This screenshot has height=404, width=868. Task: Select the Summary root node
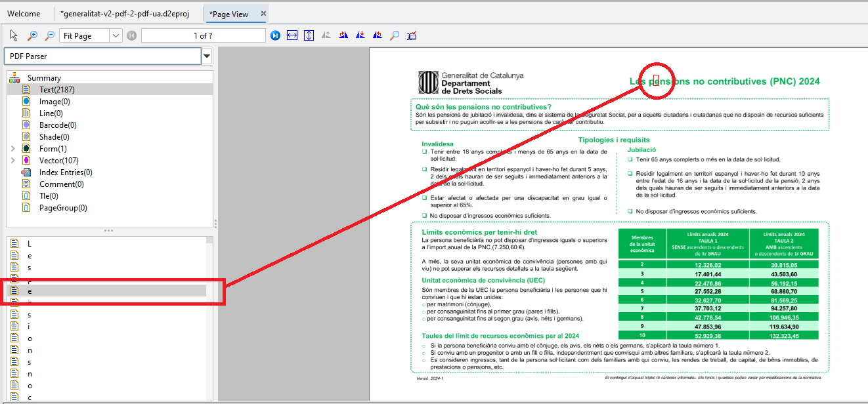coord(43,78)
